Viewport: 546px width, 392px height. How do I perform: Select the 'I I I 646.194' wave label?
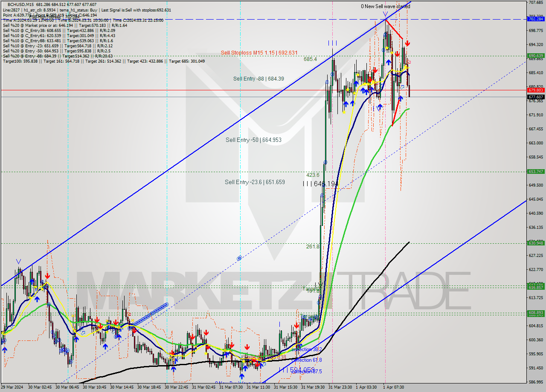pyautogui.click(x=320, y=184)
